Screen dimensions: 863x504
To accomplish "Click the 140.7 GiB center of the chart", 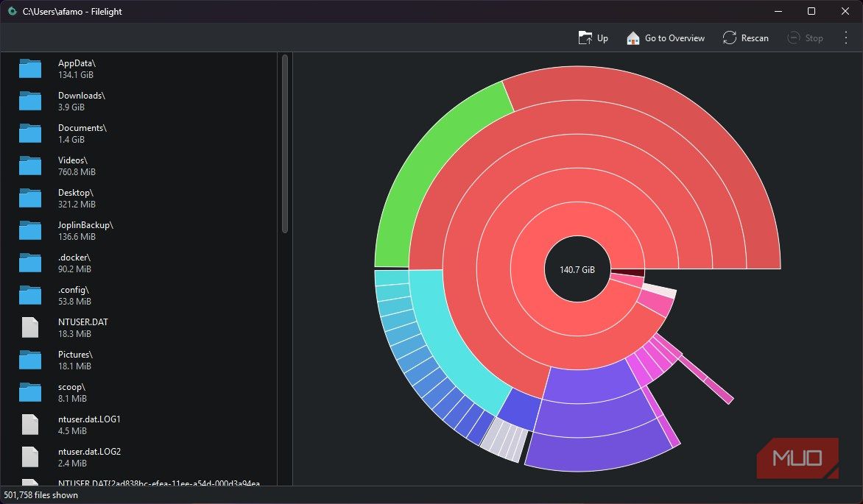I will [x=577, y=269].
